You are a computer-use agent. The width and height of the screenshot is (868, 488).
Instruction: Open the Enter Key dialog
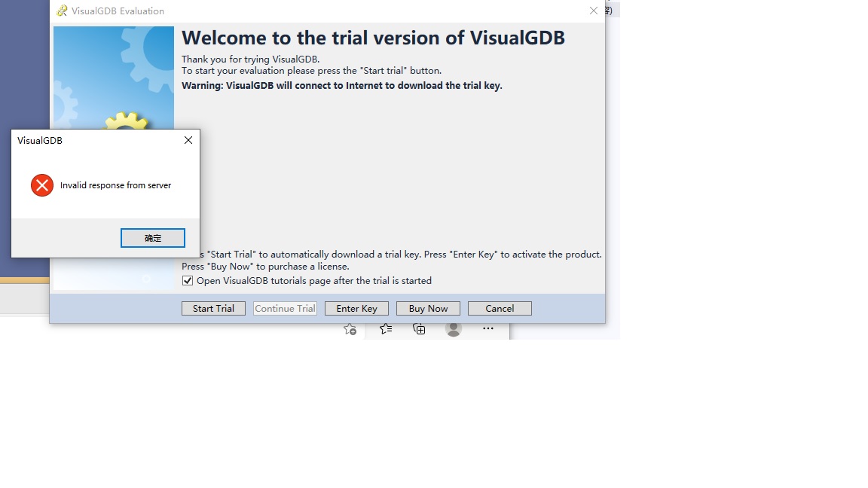[356, 308]
